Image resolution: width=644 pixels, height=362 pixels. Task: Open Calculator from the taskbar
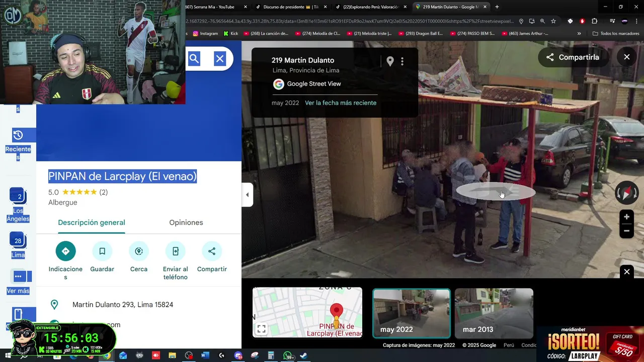point(271,355)
